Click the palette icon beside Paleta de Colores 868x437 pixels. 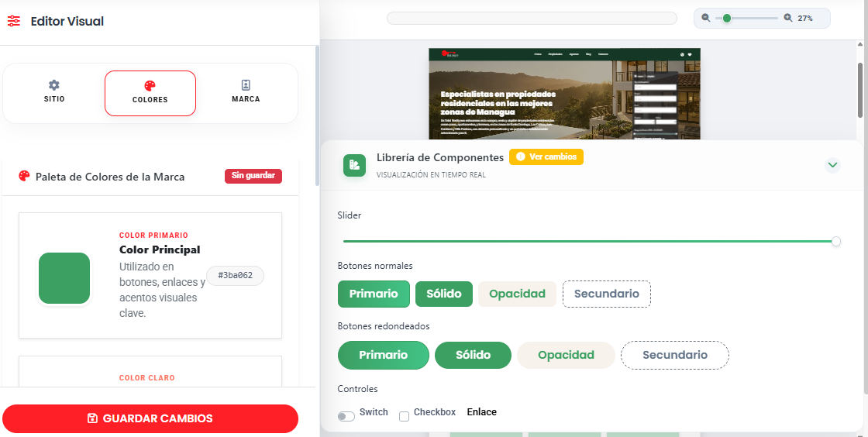point(24,176)
